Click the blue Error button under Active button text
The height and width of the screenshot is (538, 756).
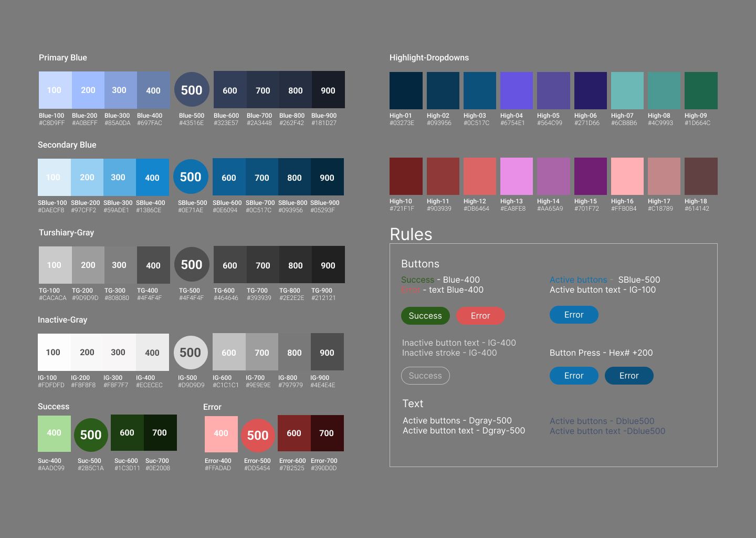(x=574, y=315)
